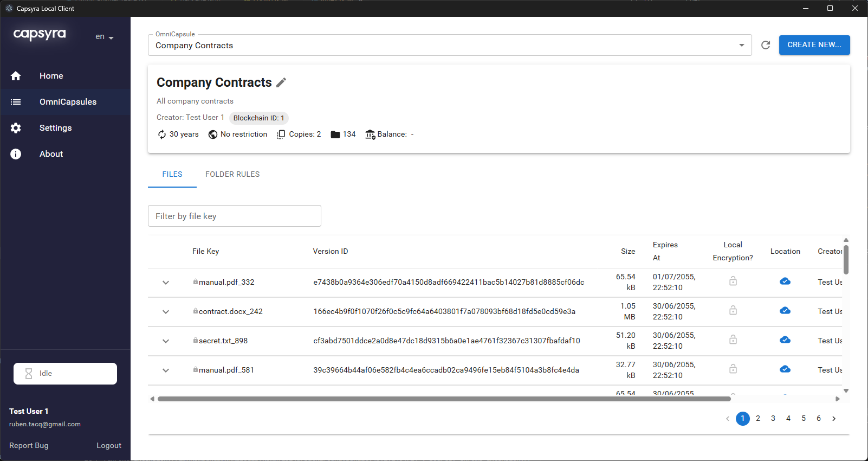Click the hourglass icon in Idle status
This screenshot has width=868, height=461.
[29, 374]
